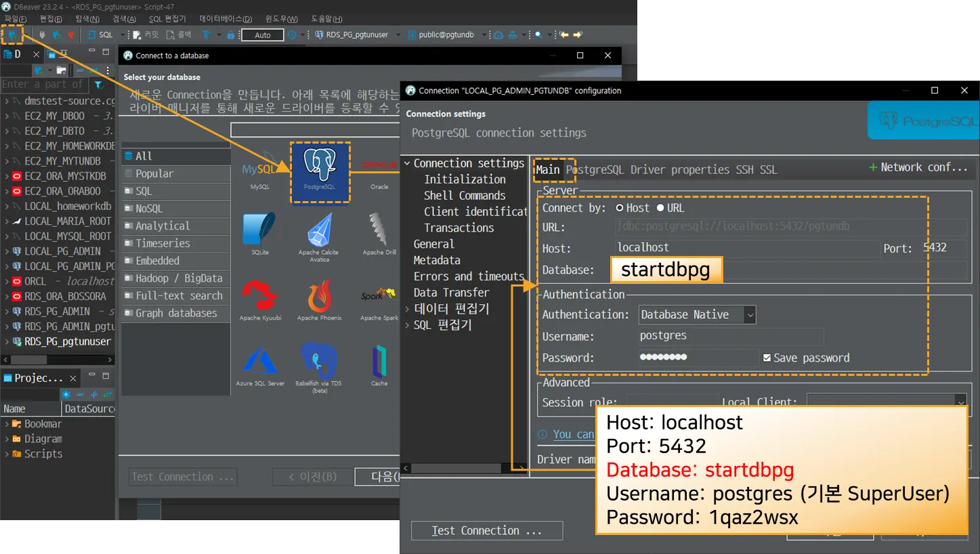Viewport: 980px width, 554px height.
Task: Select the URL connect-by radio button
Action: (660, 209)
